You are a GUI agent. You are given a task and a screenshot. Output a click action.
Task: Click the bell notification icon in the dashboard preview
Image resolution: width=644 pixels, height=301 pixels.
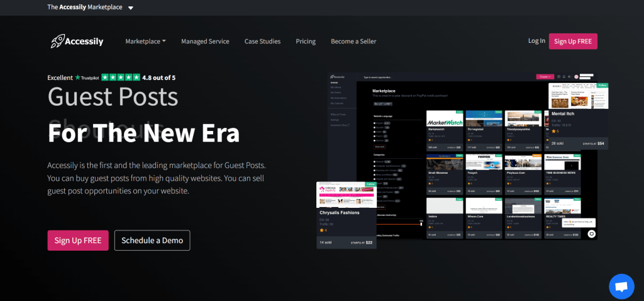tap(564, 76)
